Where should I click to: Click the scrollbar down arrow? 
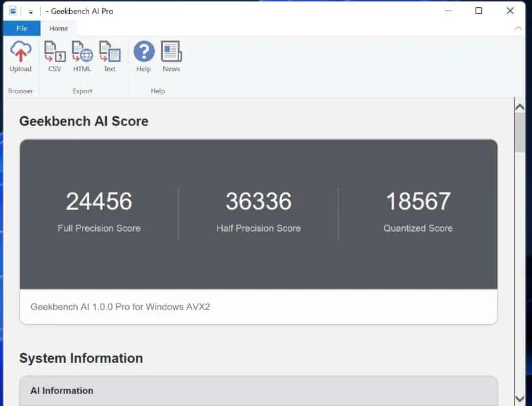[519, 398]
